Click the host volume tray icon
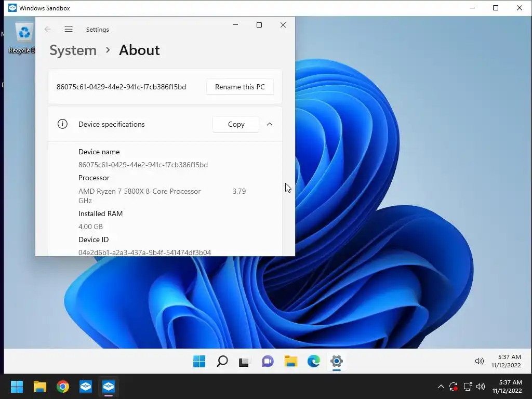The width and height of the screenshot is (532, 399). tap(481, 387)
